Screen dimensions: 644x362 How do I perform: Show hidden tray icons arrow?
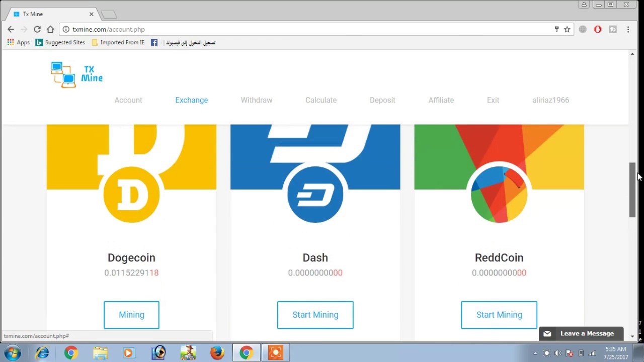pyautogui.click(x=535, y=353)
